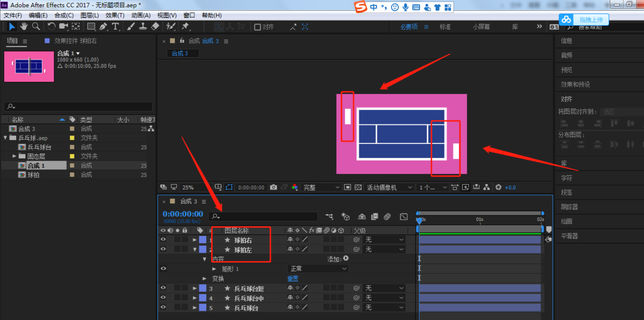Select the Roto Brush tool
644x320 pixels.
coord(171,26)
